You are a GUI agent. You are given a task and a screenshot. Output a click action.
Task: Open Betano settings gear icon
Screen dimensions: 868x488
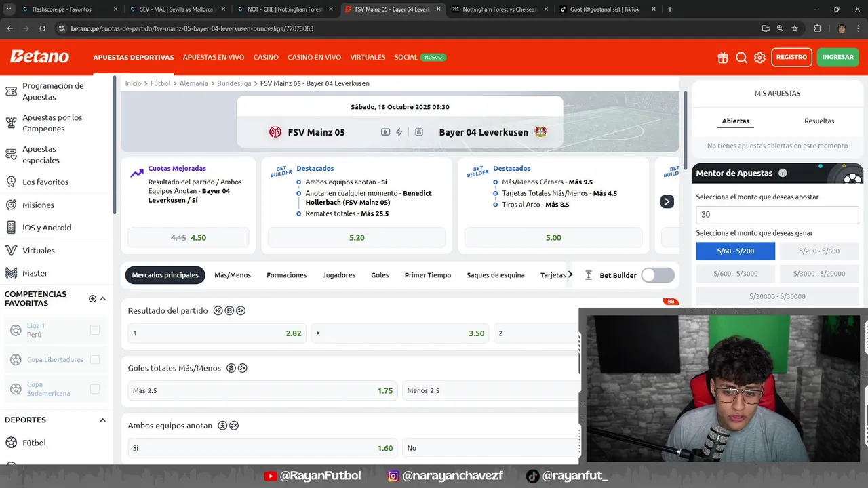[760, 58]
